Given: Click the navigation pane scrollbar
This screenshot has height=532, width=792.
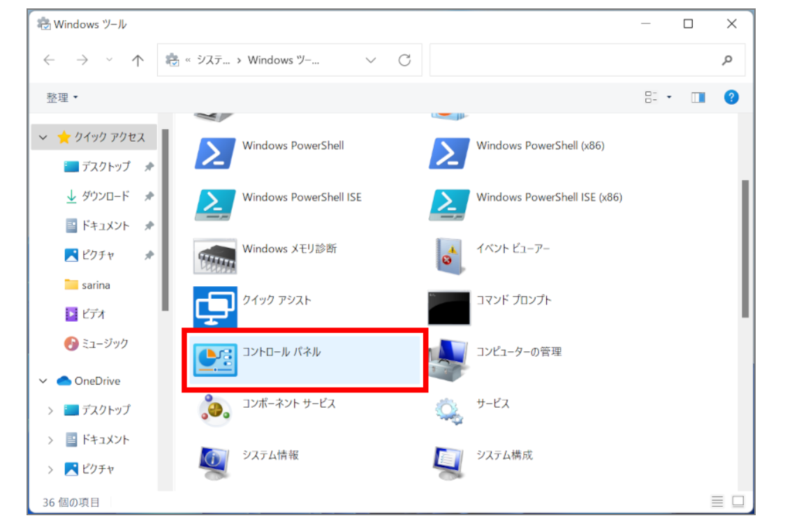Looking at the screenshot, I should click(x=165, y=220).
